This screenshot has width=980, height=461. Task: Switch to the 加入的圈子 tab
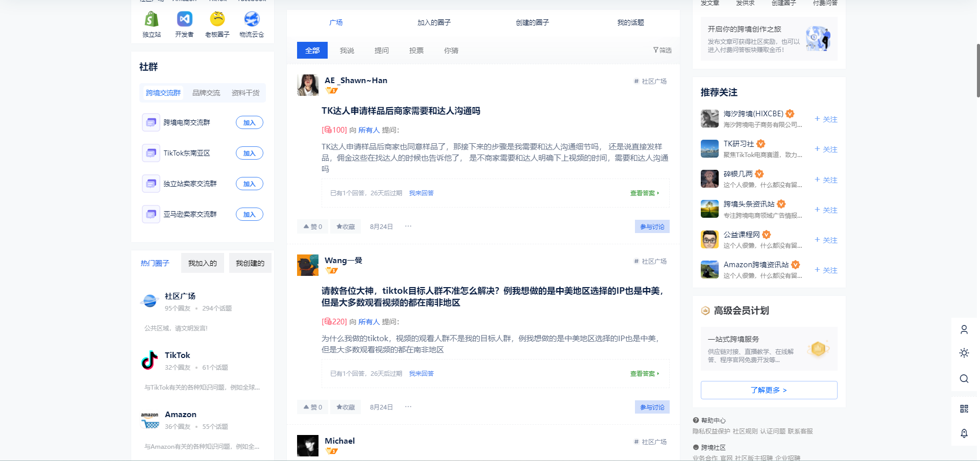(434, 22)
